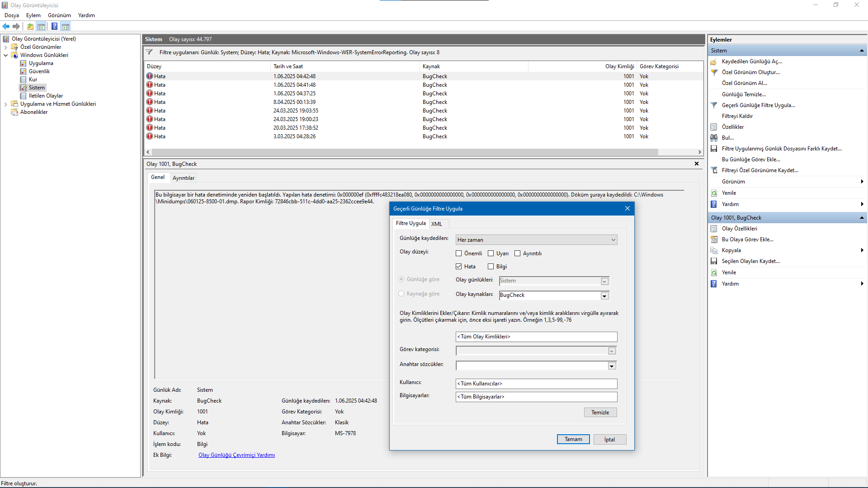Image resolution: width=868 pixels, height=488 pixels.
Task: Select the Kur log icon in the tree
Action: (x=24, y=80)
